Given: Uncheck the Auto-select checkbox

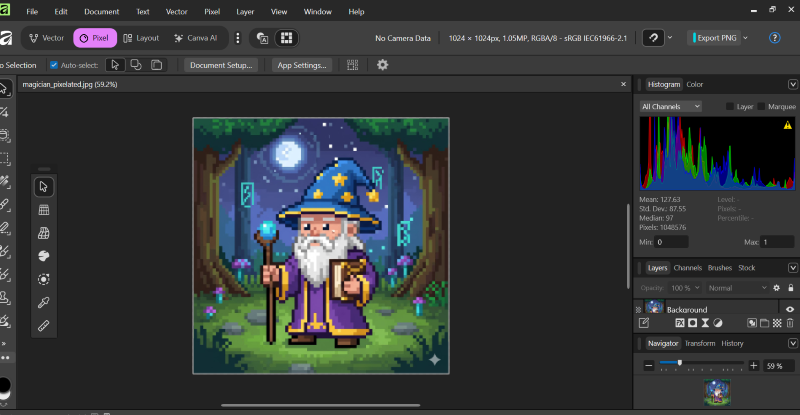Looking at the screenshot, I should click(54, 65).
